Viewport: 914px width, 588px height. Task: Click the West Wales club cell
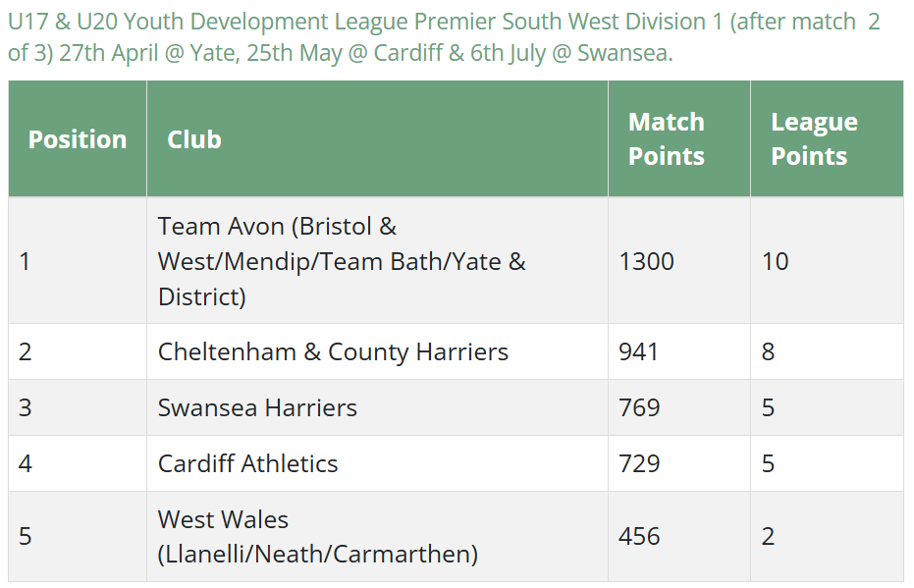tap(377, 536)
